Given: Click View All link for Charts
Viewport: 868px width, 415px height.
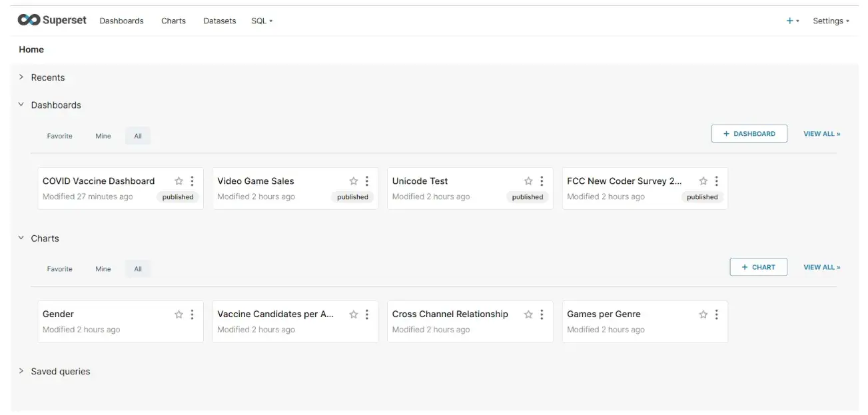Looking at the screenshot, I should coord(821,267).
